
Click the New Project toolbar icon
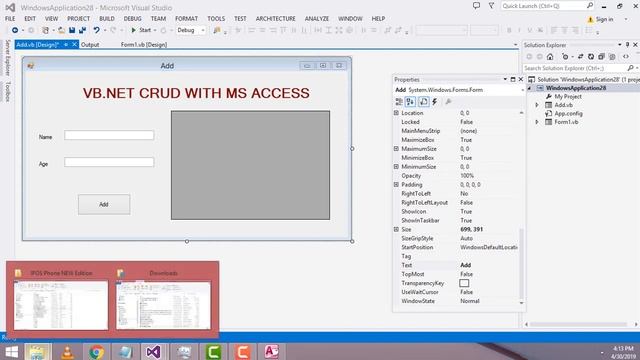coord(45,30)
